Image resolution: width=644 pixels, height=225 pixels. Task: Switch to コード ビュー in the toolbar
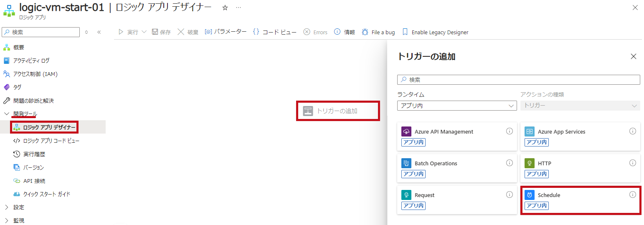275,32
